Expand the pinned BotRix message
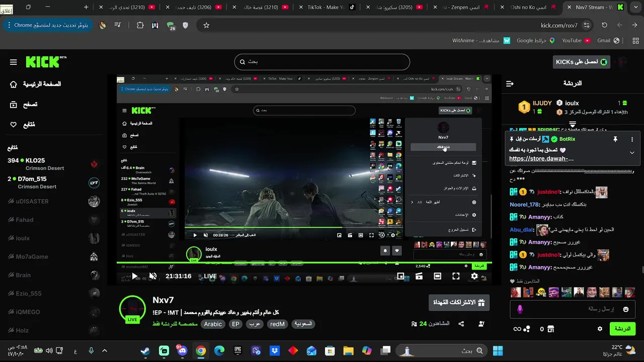The width and height of the screenshot is (644, 362). coord(632,152)
